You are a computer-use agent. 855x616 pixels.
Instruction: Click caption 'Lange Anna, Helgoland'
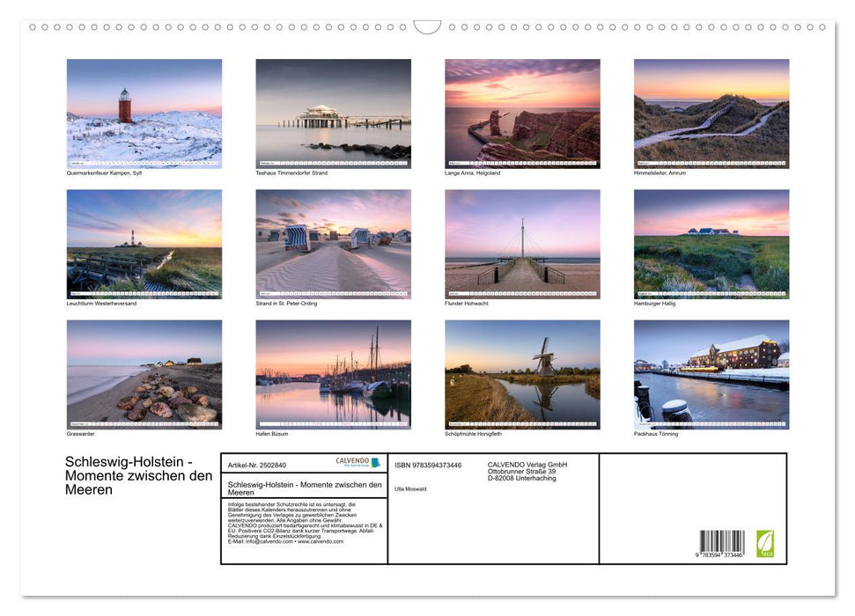click(x=472, y=172)
